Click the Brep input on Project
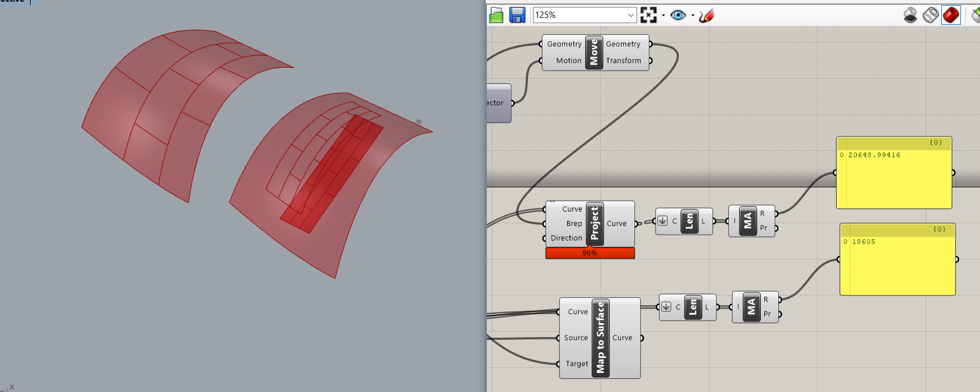 coord(574,224)
